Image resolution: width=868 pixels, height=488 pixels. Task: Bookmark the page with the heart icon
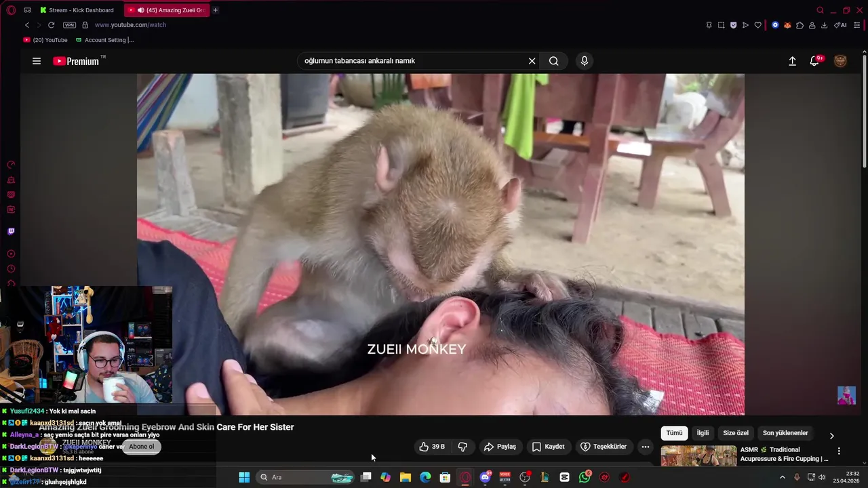pyautogui.click(x=757, y=25)
